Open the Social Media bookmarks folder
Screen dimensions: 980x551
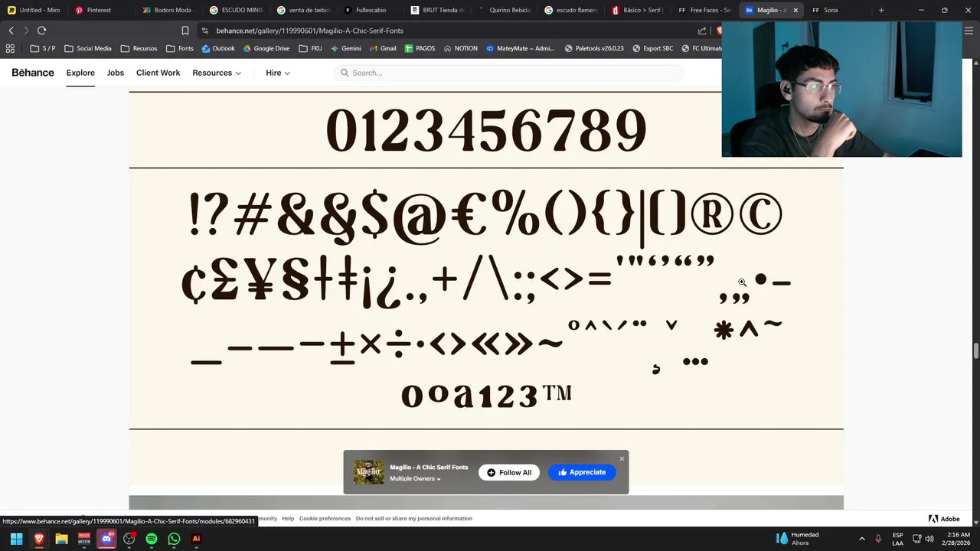88,48
